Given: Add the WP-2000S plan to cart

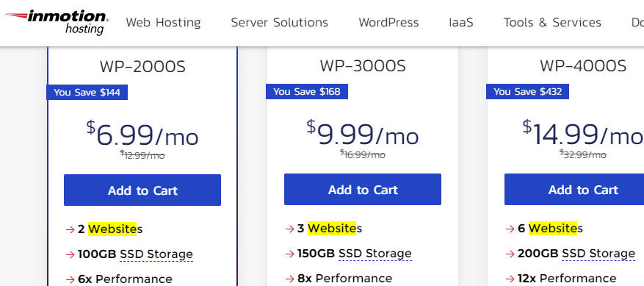Looking at the screenshot, I should click(x=142, y=190).
